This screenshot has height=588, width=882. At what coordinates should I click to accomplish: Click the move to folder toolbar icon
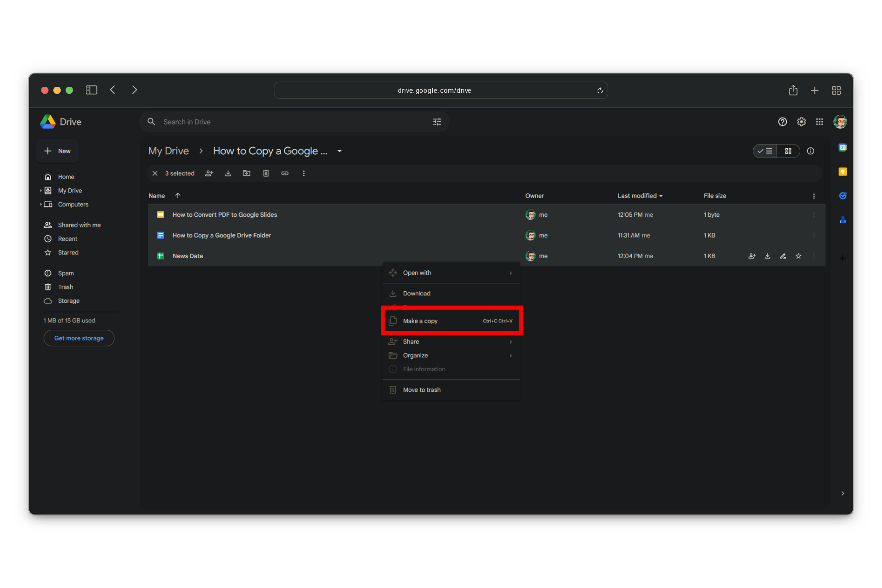[x=247, y=173]
